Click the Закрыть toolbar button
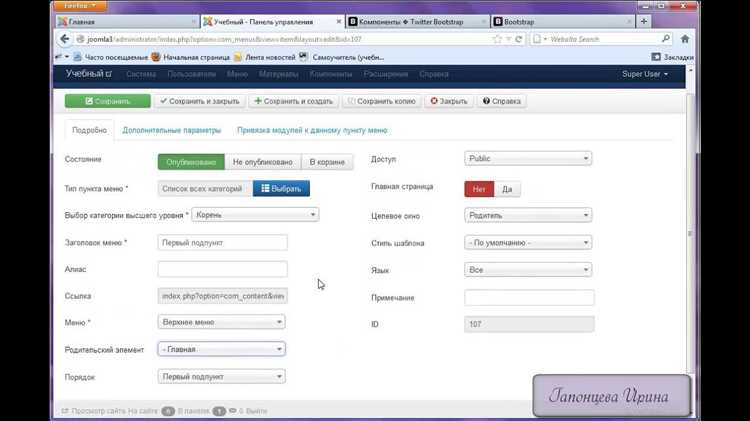The image size is (750, 421). point(449,101)
